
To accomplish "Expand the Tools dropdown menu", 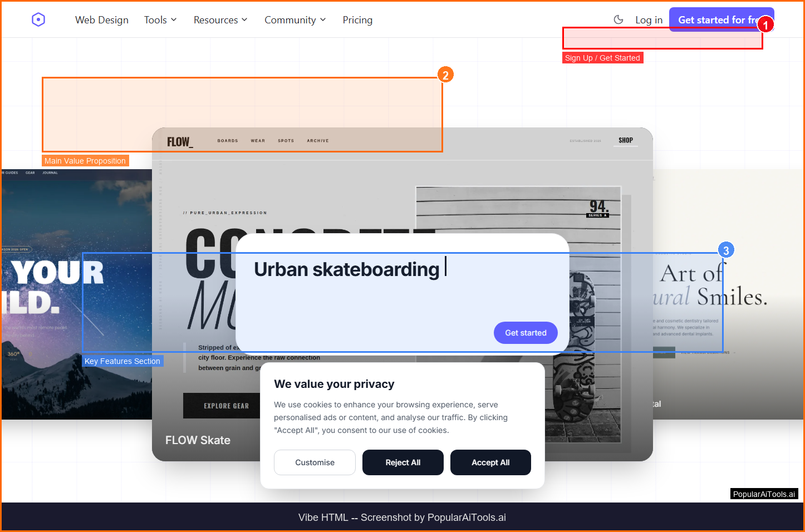I will pyautogui.click(x=160, y=20).
